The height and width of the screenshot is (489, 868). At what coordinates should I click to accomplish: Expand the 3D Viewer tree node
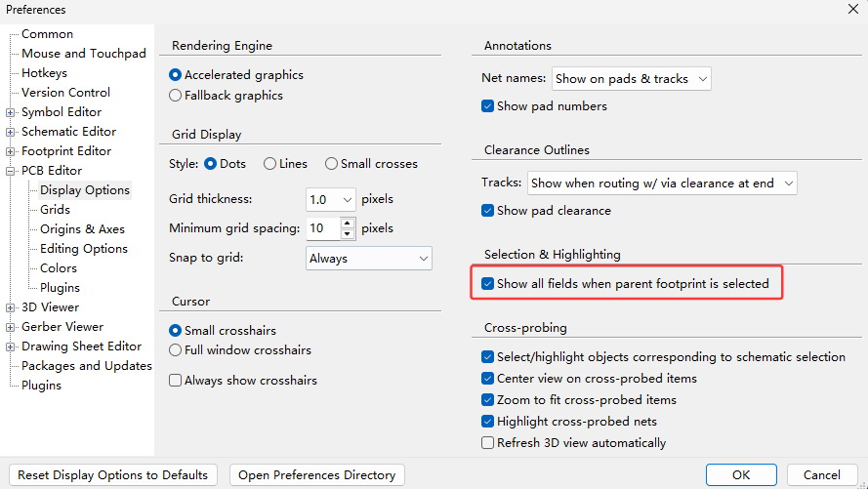10,307
